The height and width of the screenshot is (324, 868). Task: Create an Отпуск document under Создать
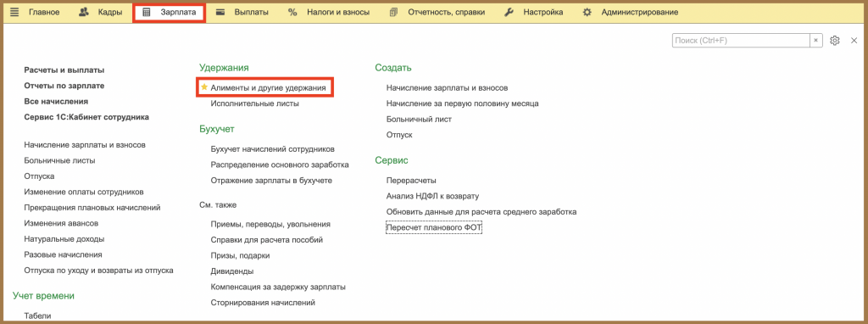(x=399, y=135)
